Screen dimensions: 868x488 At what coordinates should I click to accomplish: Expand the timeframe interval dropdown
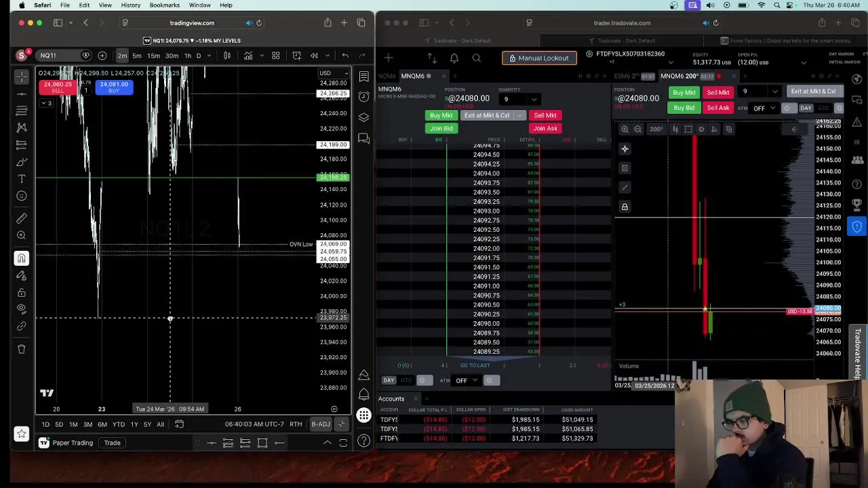coord(209,56)
